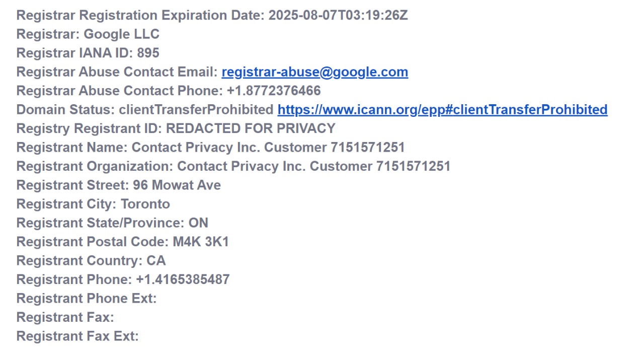Click the Registrant Phone +1.4165385487 text
Viewport: 644px width, 351px height.
tap(182, 279)
